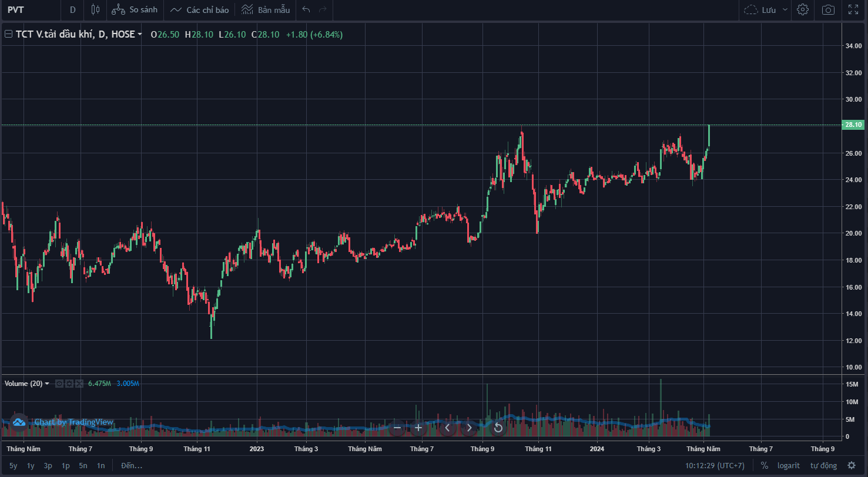Toggle percent scale mode
This screenshot has height=477, width=868.
(765, 466)
